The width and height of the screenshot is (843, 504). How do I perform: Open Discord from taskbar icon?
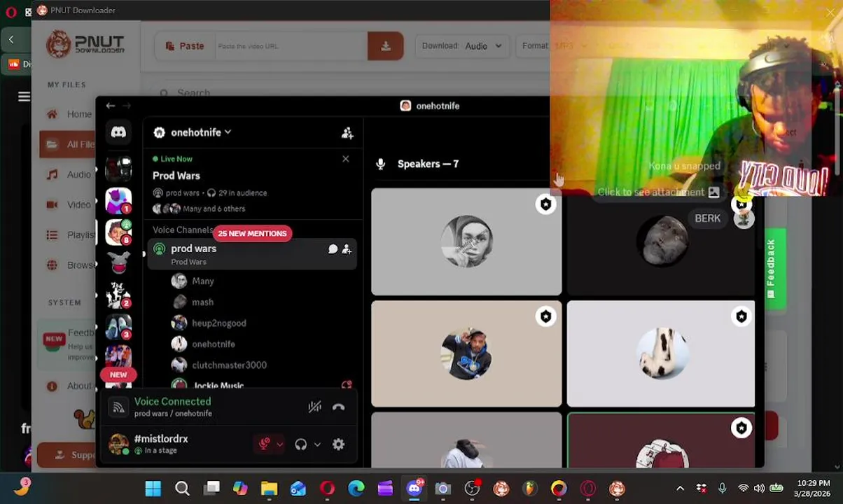(414, 489)
